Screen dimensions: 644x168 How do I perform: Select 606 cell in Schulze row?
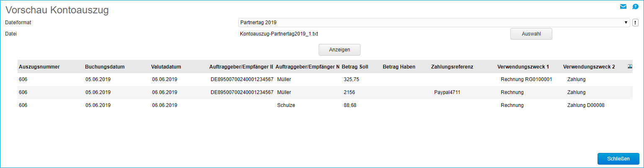[x=23, y=105]
